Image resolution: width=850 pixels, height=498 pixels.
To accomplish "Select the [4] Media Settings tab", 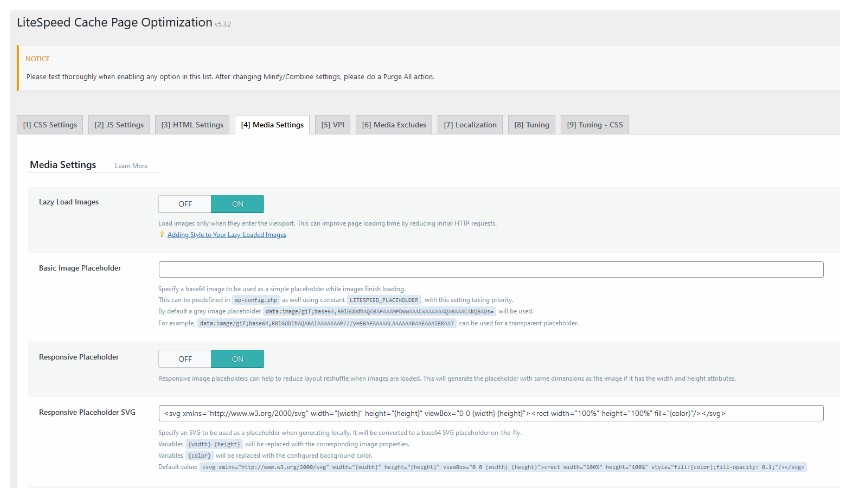I will 272,125.
